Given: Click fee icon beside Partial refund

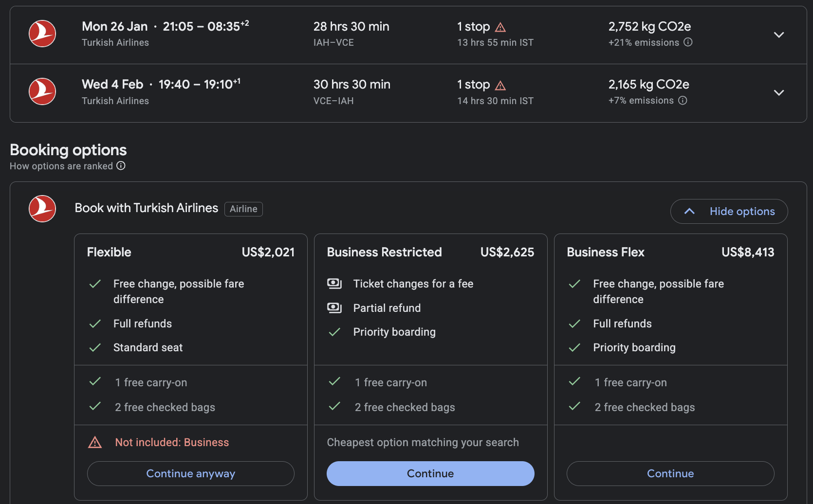Looking at the screenshot, I should pos(334,308).
